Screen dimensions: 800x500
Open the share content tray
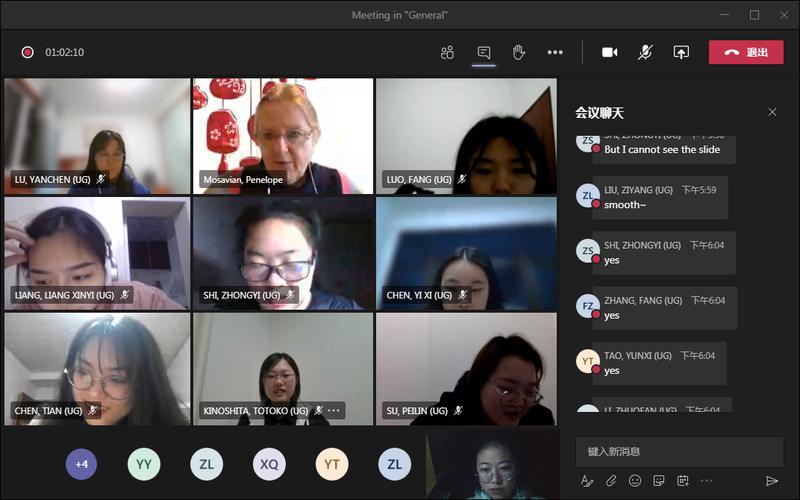pyautogui.click(x=681, y=53)
